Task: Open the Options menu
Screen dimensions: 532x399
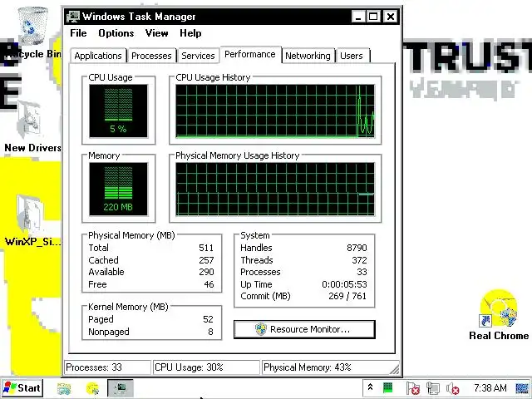Action: click(x=116, y=33)
